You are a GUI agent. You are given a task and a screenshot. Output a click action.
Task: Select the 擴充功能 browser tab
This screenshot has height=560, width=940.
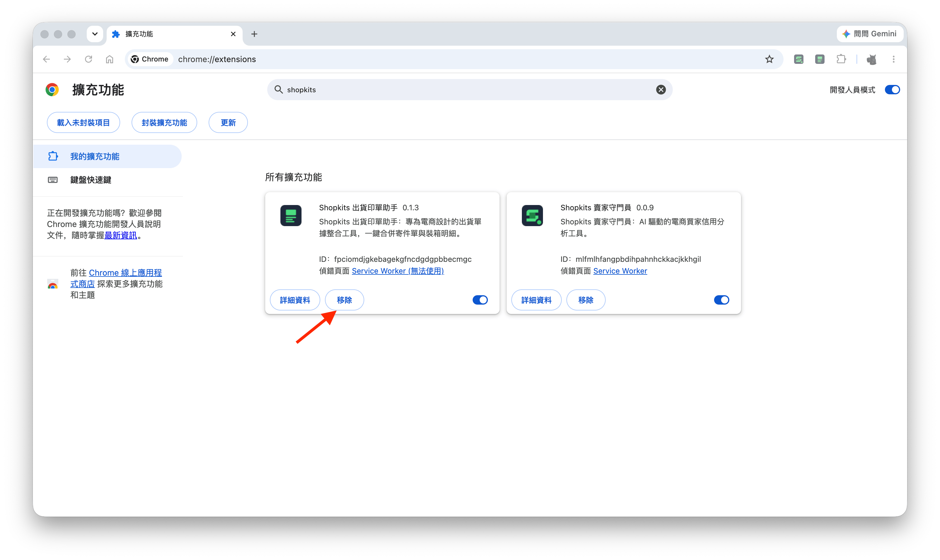point(174,34)
